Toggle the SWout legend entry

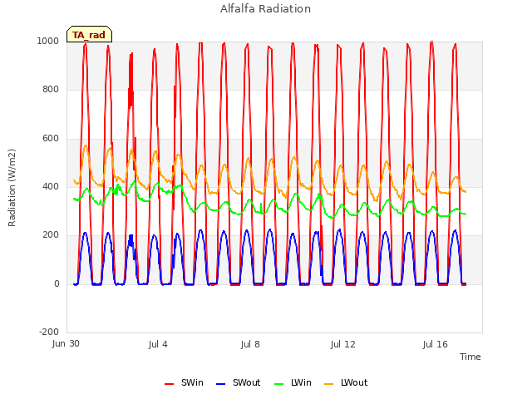pos(239,382)
